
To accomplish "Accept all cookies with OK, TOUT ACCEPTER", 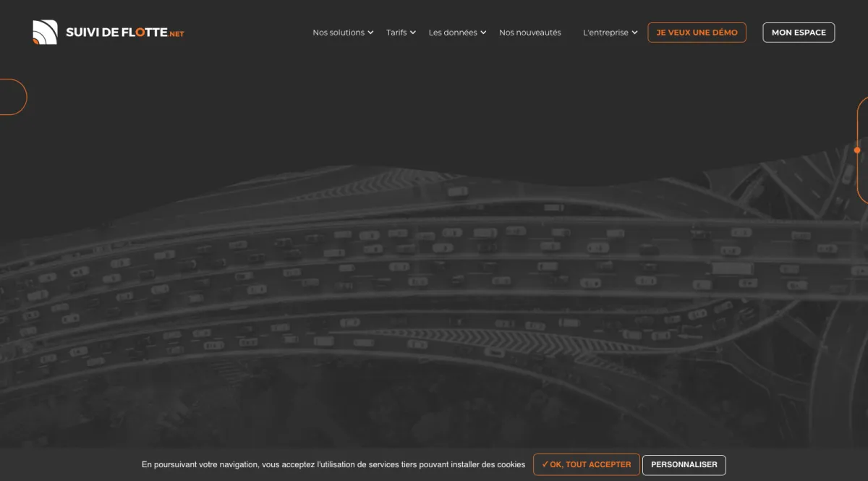I will coord(587,464).
